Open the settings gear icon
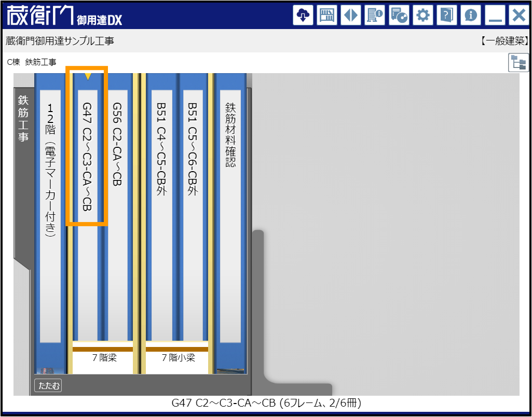Screen dimensions: 532x417 tap(422, 15)
